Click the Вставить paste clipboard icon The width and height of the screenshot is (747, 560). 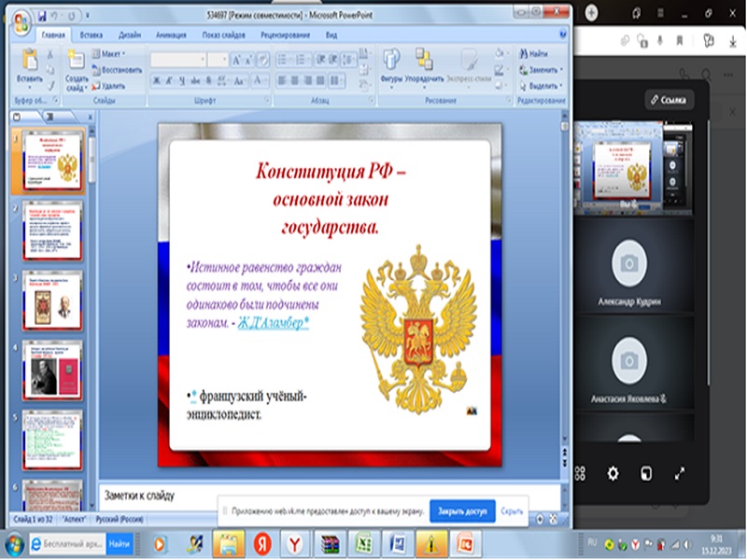click(x=30, y=61)
